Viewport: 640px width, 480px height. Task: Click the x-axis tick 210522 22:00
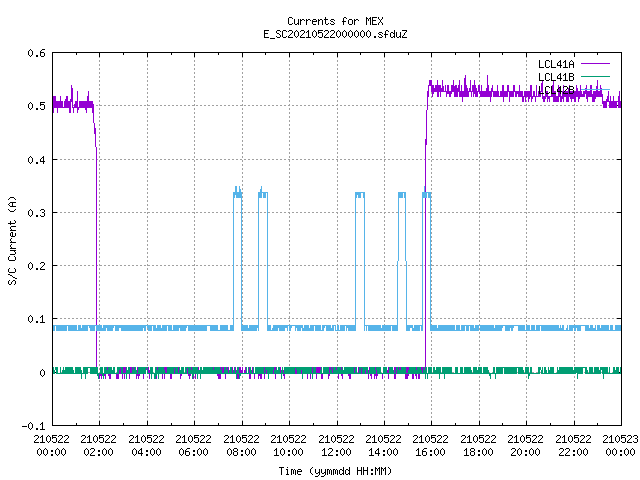573,445
